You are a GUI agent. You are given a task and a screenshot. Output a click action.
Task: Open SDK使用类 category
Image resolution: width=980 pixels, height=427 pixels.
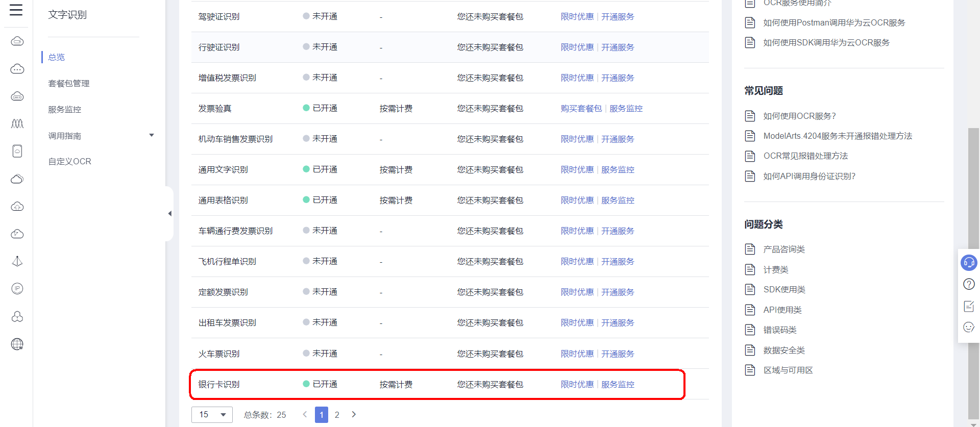pos(784,289)
